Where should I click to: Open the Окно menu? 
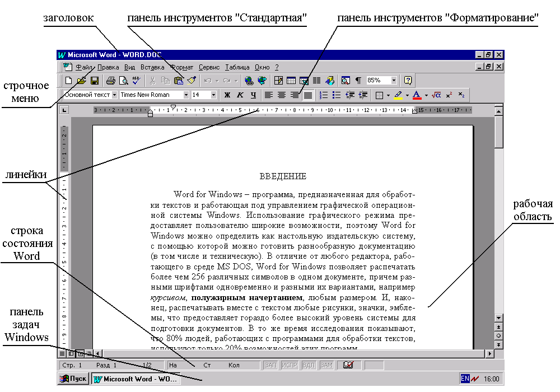coord(262,67)
